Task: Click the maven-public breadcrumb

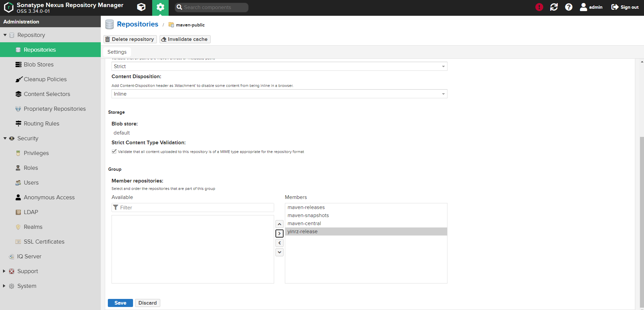Action: click(x=190, y=25)
